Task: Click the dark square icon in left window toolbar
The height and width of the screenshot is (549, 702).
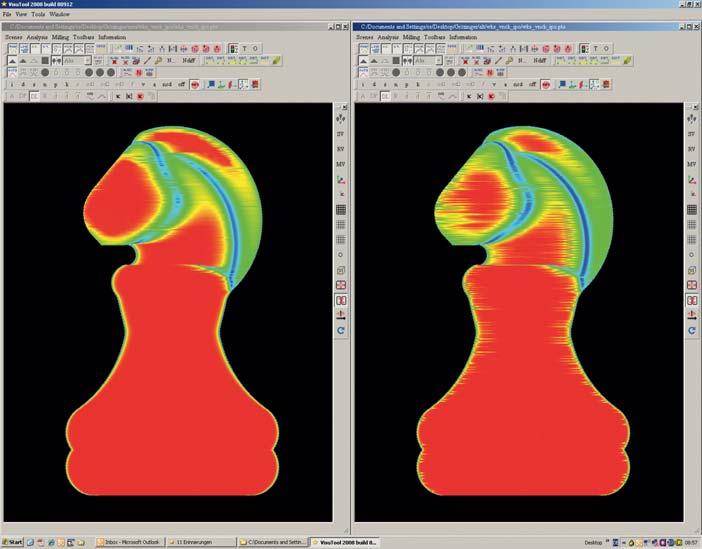Action: (x=45, y=60)
